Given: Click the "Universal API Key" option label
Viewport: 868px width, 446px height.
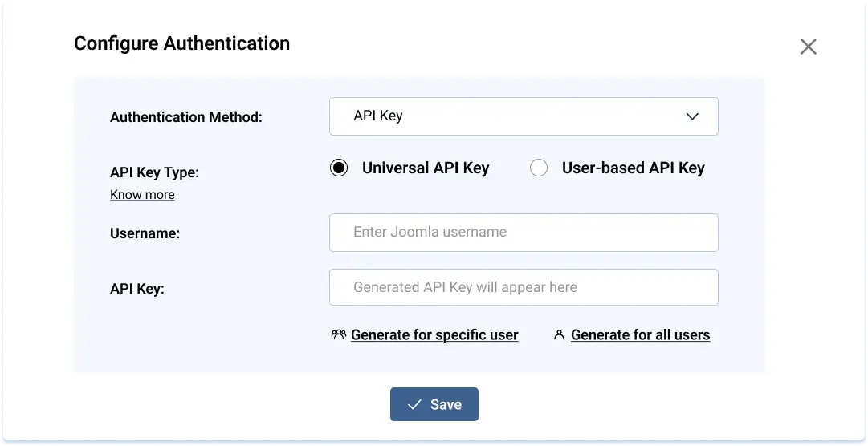Looking at the screenshot, I should 425,168.
